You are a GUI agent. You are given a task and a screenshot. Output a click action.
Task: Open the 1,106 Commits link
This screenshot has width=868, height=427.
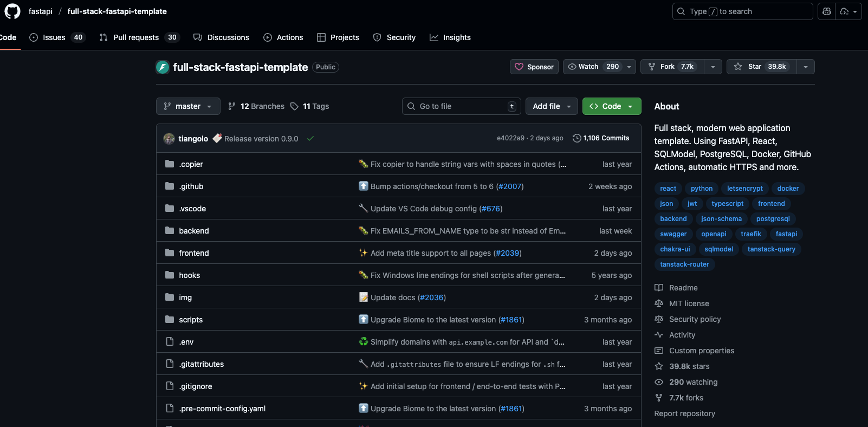606,138
